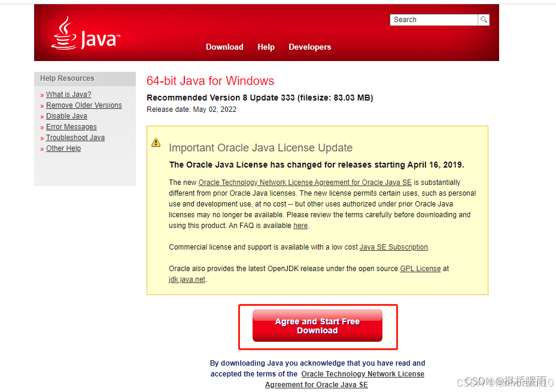Open the Download menu item
Screen dimensions: 556x392
click(224, 47)
